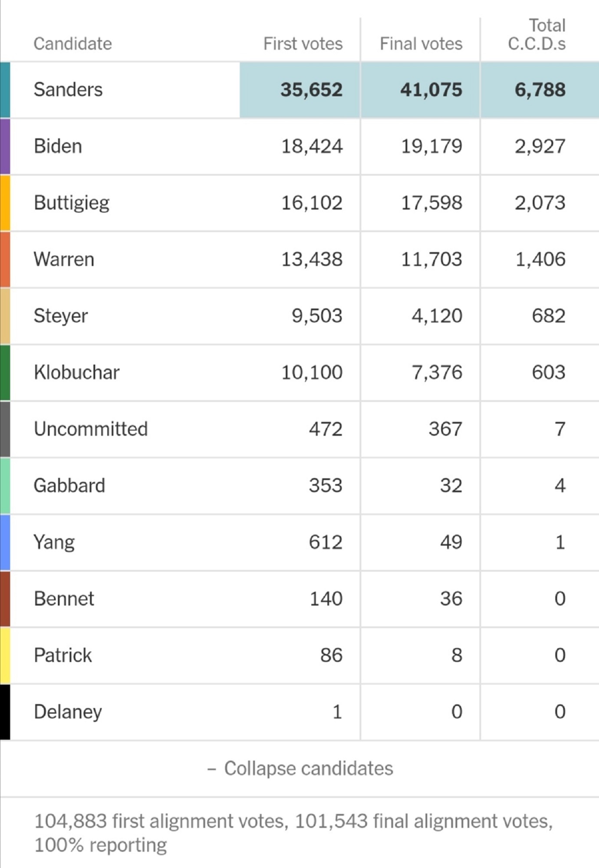The width and height of the screenshot is (599, 868).
Task: Click Biden's 2,927 total C.C.D.s cell
Action: point(540,146)
